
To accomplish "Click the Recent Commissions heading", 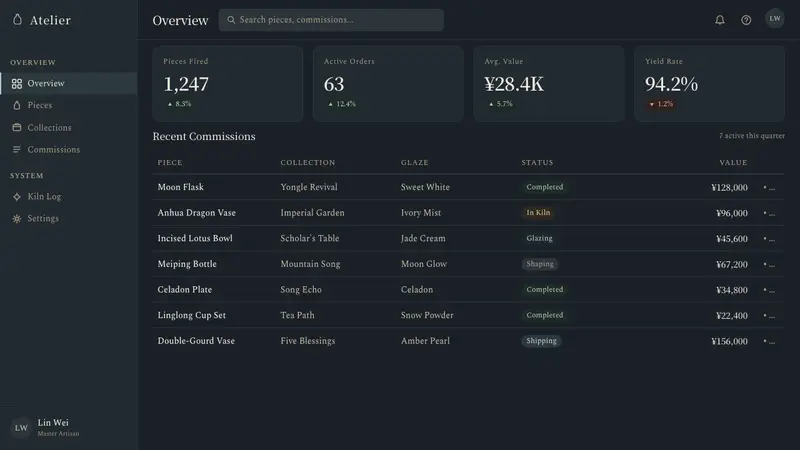I will 204,136.
